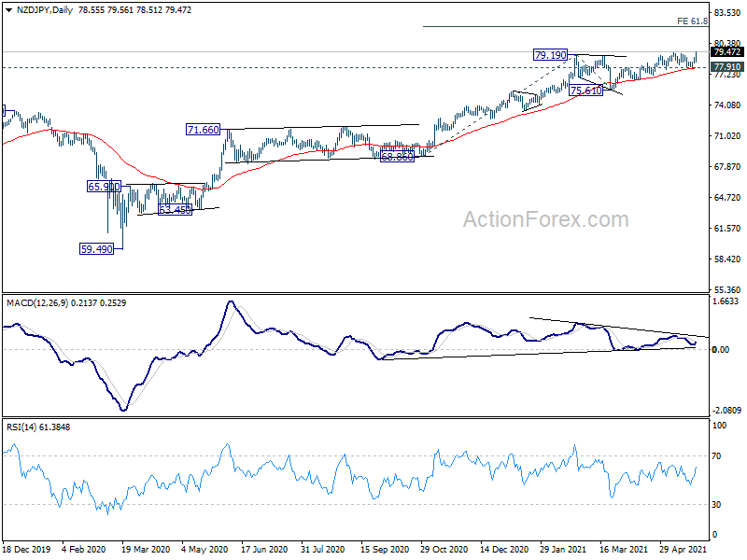Click the 71.020 price axis value
The image size is (747, 560).
(727, 136)
